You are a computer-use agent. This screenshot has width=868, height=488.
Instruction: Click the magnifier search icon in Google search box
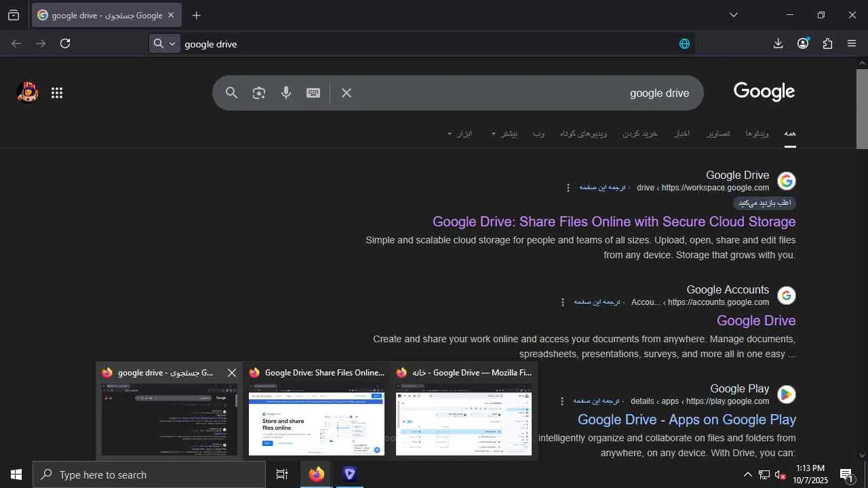[x=232, y=93]
